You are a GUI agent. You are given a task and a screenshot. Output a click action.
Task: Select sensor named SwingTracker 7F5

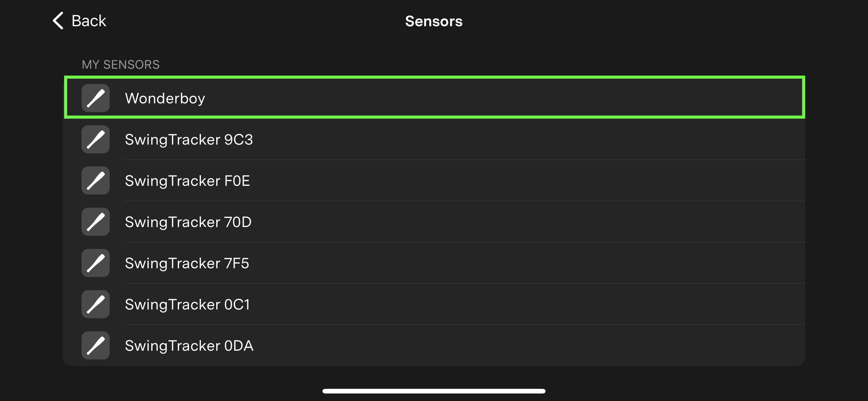[187, 263]
